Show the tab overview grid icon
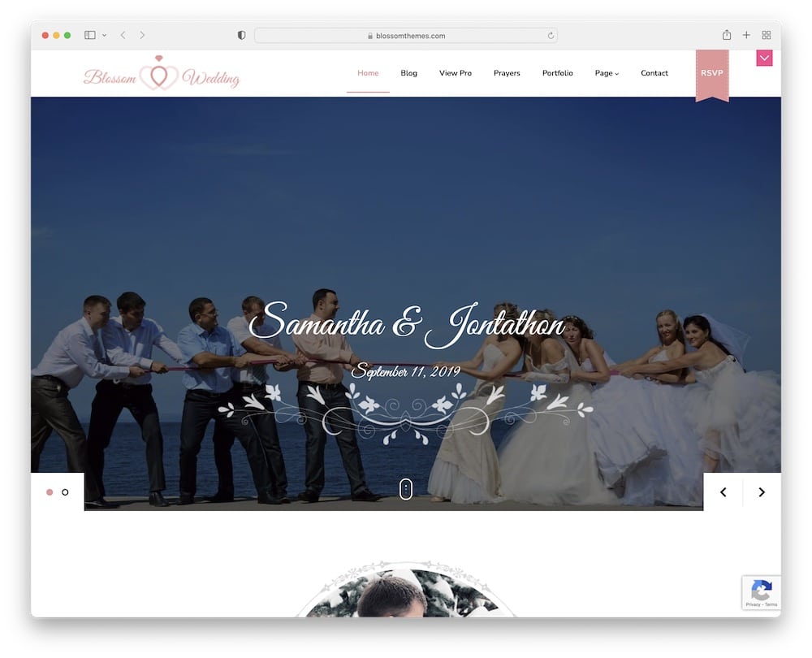This screenshot has height=658, width=812. click(767, 35)
